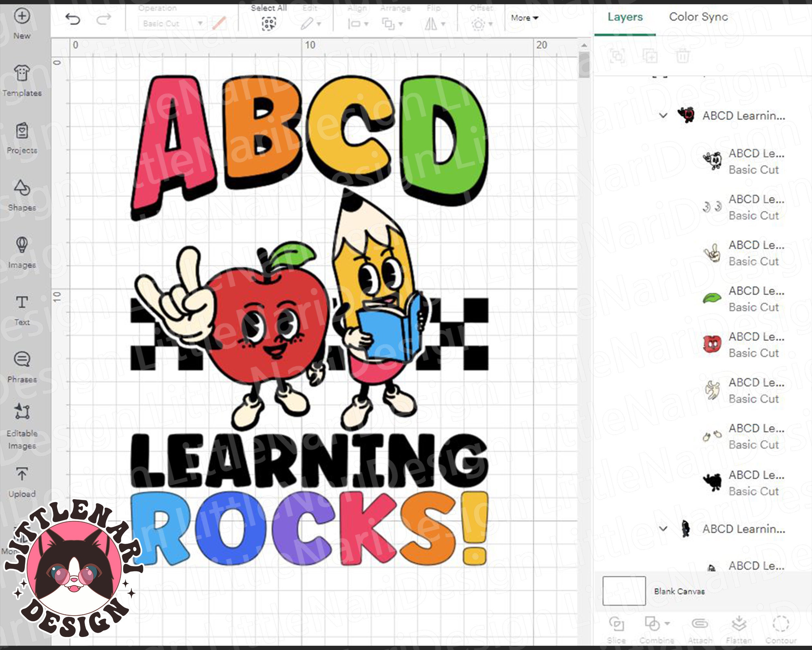812x650 pixels.
Task: Open the Images library
Action: point(22,253)
